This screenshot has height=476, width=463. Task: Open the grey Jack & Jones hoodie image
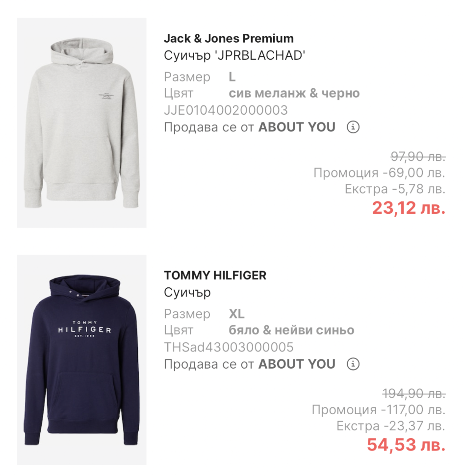[82, 123]
